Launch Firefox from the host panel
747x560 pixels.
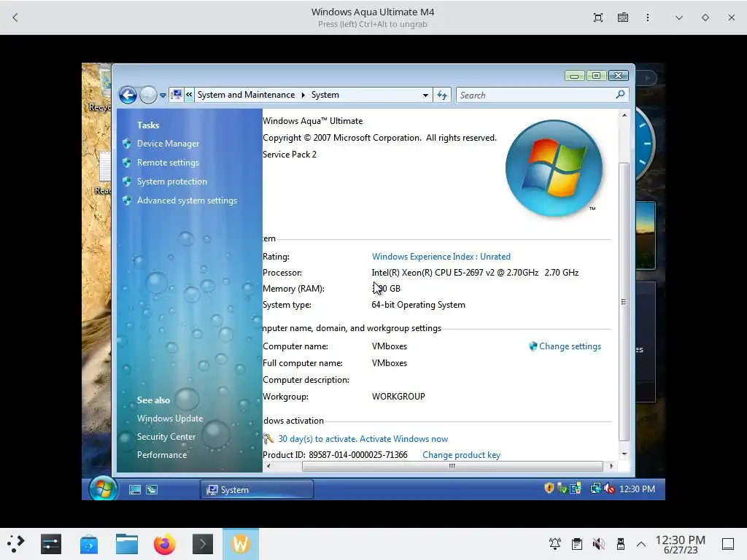click(165, 544)
